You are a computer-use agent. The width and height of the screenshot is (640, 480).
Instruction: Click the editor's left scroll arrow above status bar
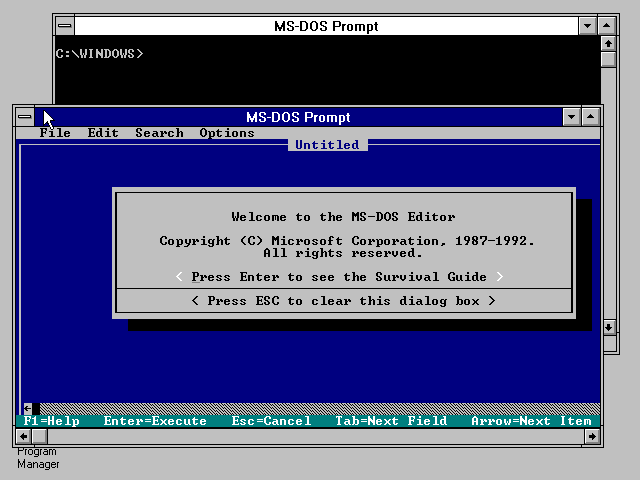pos(27,408)
